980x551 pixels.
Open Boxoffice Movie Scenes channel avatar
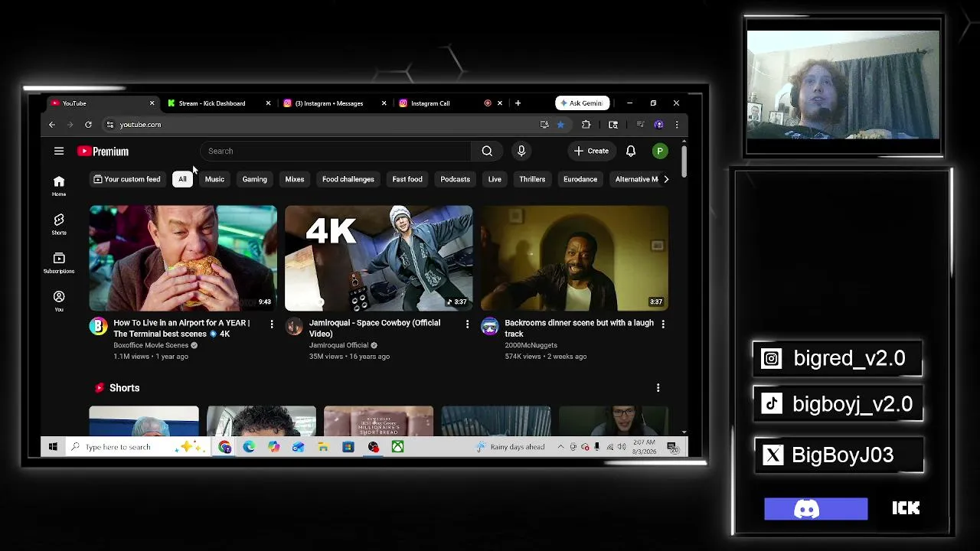click(x=99, y=327)
